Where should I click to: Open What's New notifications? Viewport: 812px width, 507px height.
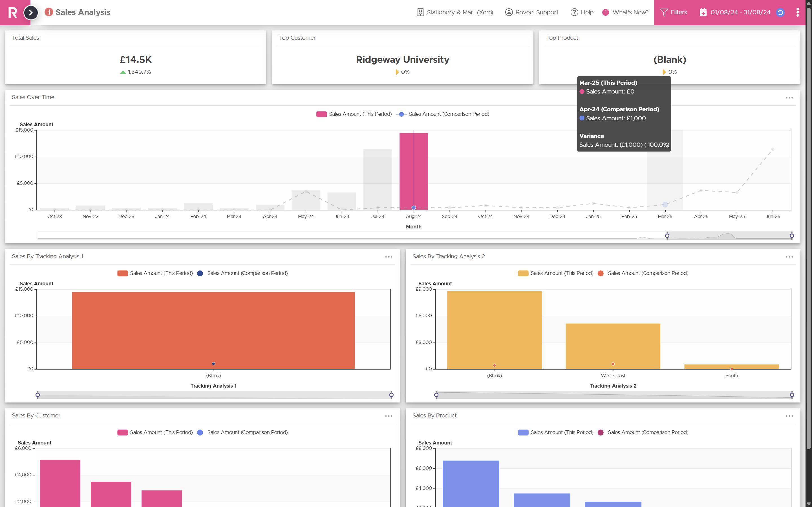point(625,12)
